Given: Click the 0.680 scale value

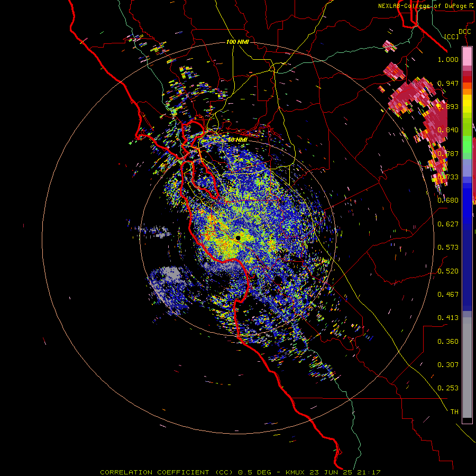Looking at the screenshot, I should click(448, 200).
